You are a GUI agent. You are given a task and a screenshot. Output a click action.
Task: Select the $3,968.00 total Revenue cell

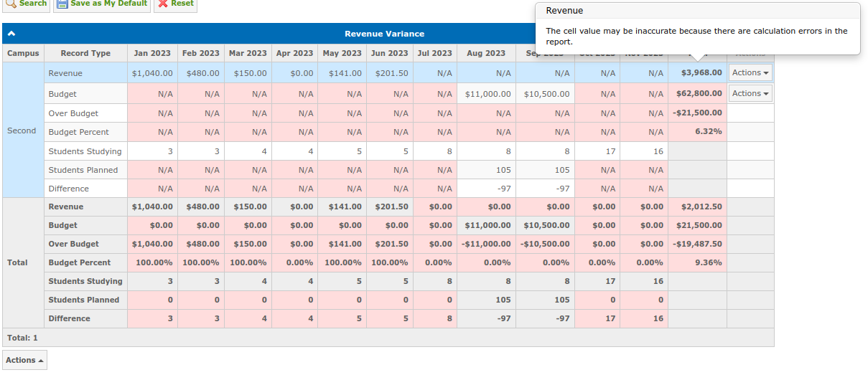697,73
